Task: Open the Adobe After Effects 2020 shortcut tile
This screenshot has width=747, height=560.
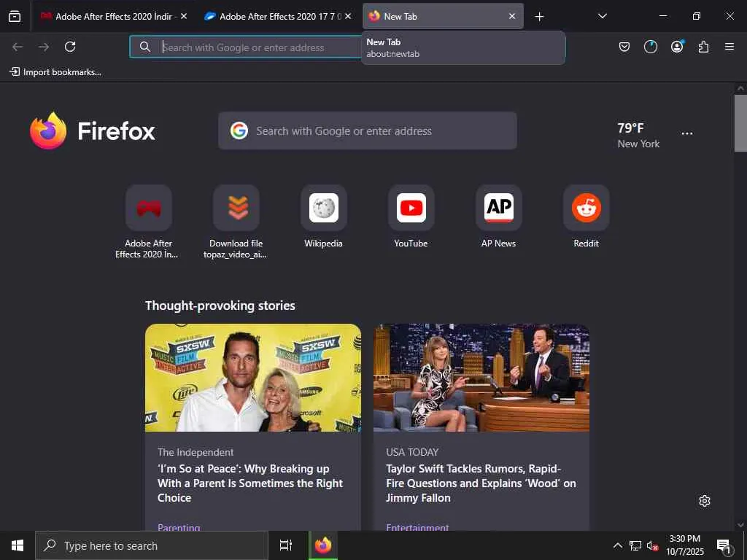Action: click(x=148, y=222)
